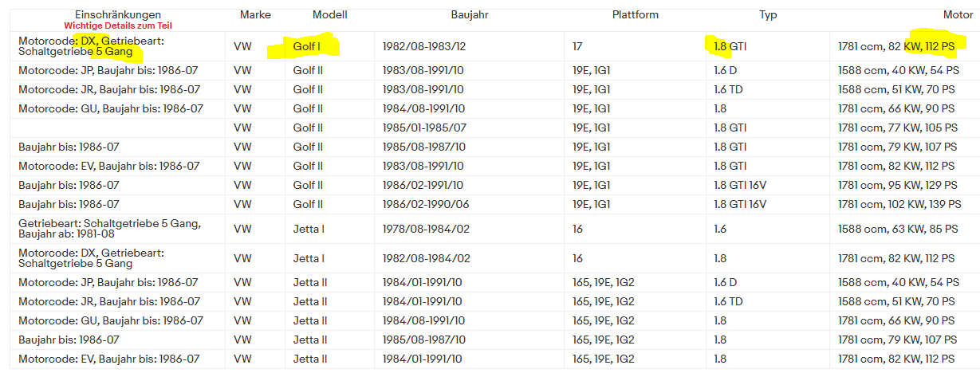Click the '1982/08-1983/12' Baujahr cell
Viewport: 980px width, 373px height.
pos(425,47)
